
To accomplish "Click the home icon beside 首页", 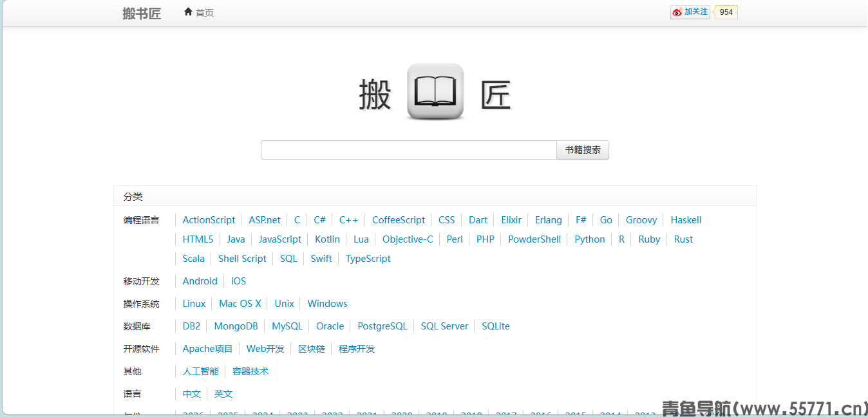I will (188, 12).
